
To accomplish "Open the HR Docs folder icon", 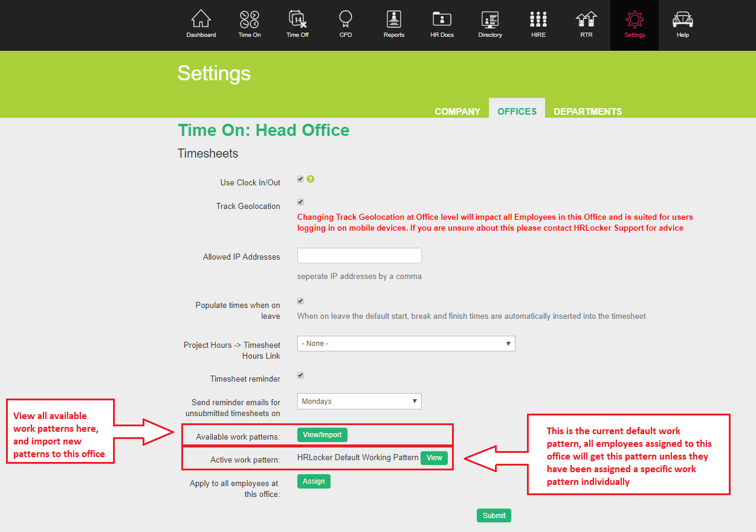I will point(442,20).
